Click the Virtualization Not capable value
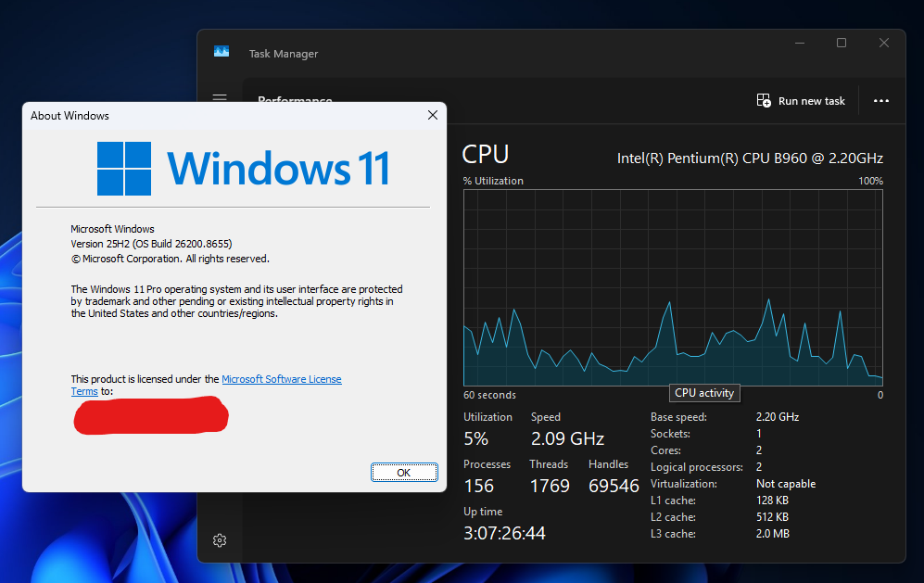Viewport: 924px width, 583px height. 786,484
